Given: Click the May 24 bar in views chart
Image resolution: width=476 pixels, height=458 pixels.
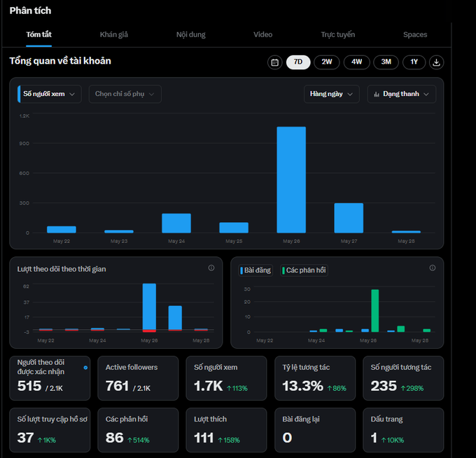Looking at the screenshot, I should [176, 223].
